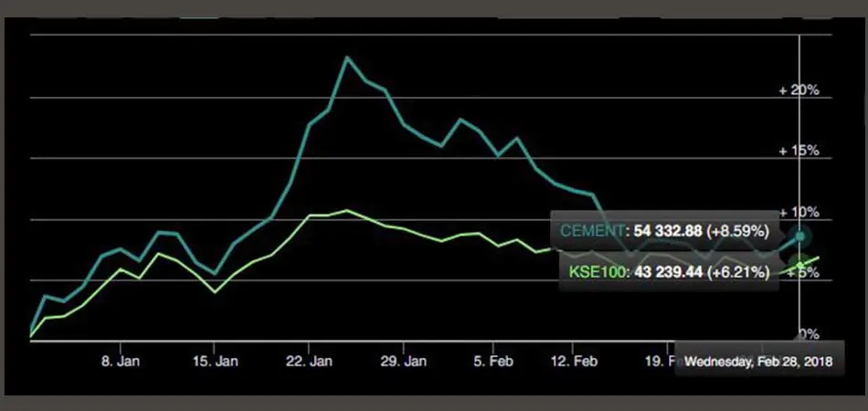The image size is (868, 411).
Task: Select the + 15% y-axis label
Action: click(799, 152)
